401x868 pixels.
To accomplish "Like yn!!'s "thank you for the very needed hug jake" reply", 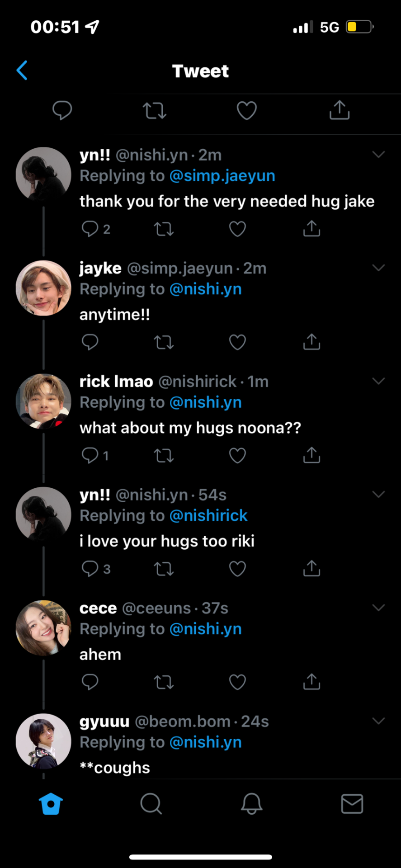I will click(237, 229).
